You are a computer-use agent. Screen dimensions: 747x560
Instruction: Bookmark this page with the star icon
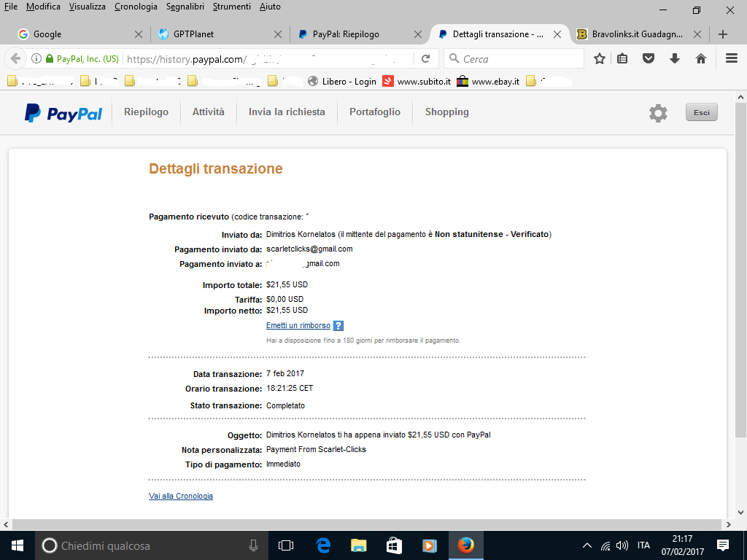click(x=600, y=58)
